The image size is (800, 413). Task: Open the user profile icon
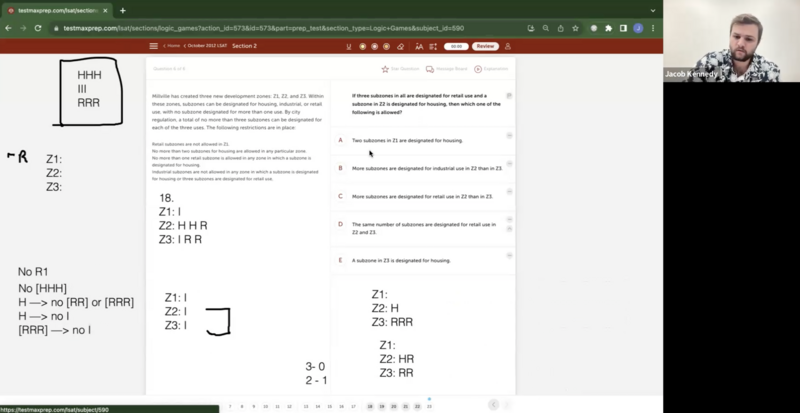point(508,46)
